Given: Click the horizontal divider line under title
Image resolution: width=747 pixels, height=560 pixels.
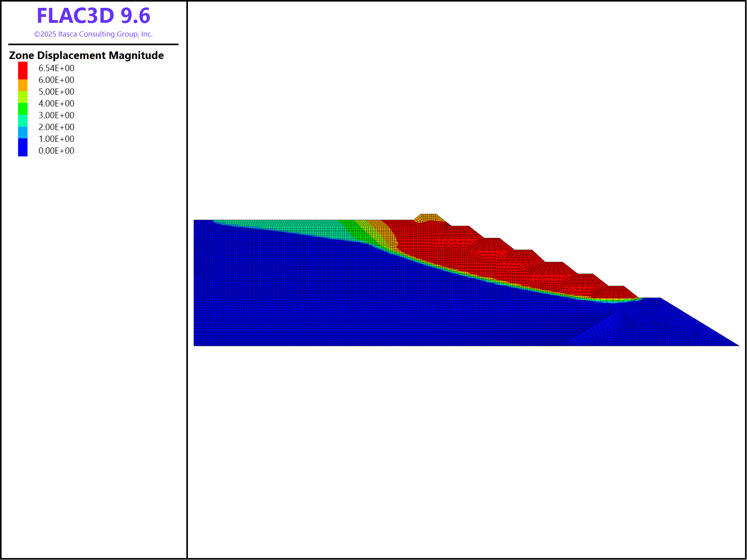Looking at the screenshot, I should coord(94,44).
